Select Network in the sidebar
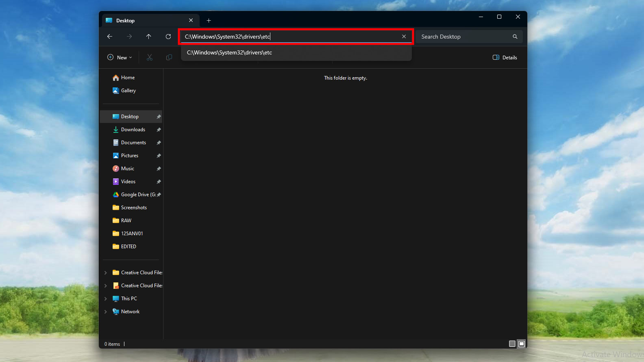 [130, 312]
